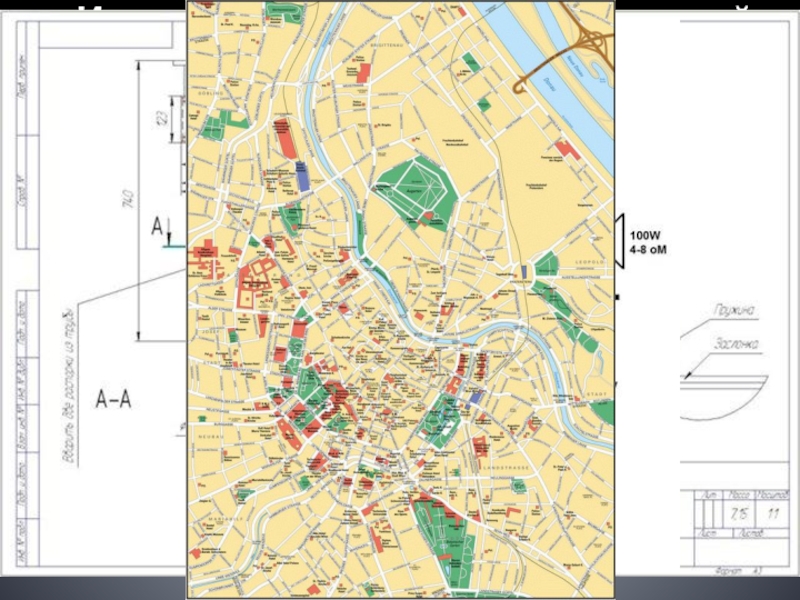The width and height of the screenshot is (800, 600).
Task: Click the Формат A3 note
Action: pyautogui.click(x=738, y=571)
